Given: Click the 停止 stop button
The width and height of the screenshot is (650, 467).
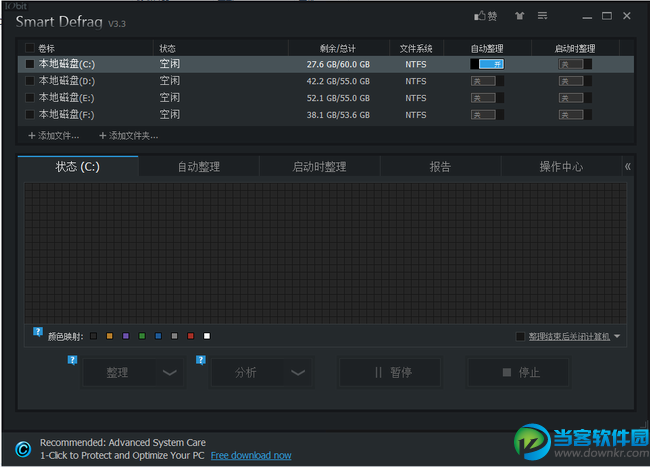Looking at the screenshot, I should [x=518, y=373].
